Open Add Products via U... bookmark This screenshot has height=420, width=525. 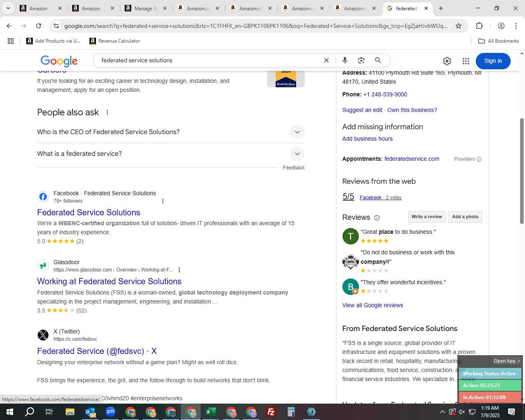click(53, 41)
